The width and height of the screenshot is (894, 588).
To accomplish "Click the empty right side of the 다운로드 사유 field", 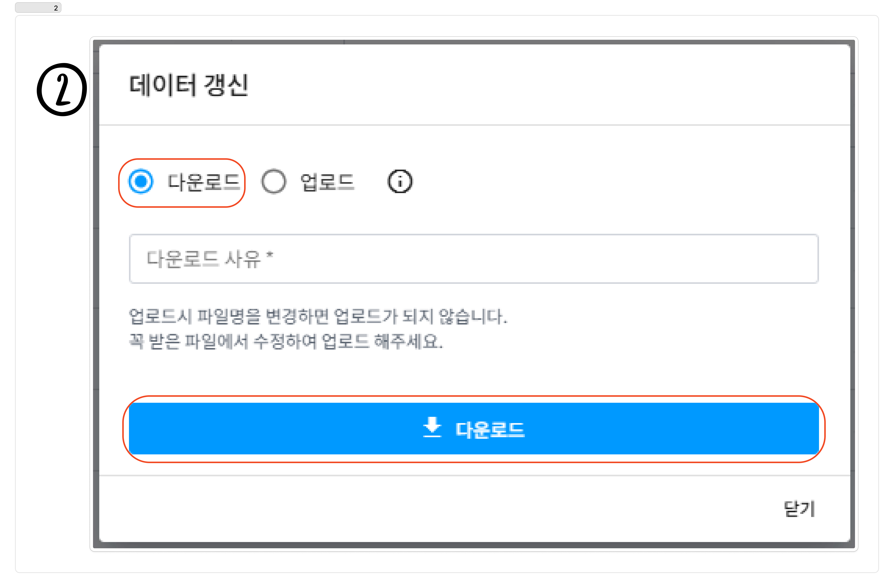I will pyautogui.click(x=639, y=259).
